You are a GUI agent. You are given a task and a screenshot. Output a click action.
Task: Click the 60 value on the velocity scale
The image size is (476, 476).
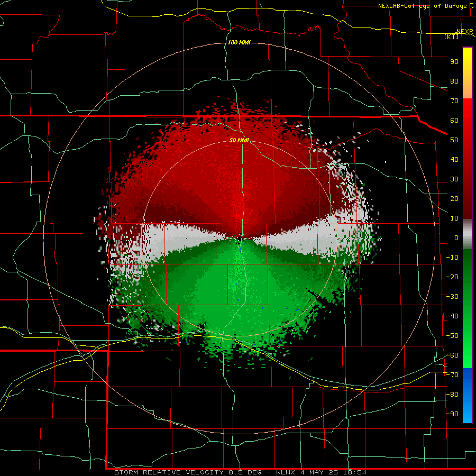click(x=454, y=121)
